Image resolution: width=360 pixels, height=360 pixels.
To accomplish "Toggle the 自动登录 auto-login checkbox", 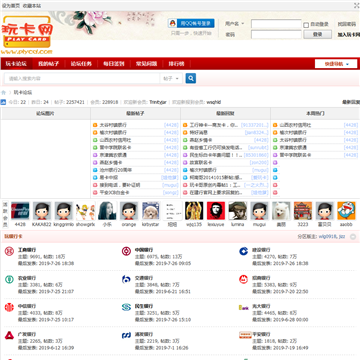I will 306,25.
